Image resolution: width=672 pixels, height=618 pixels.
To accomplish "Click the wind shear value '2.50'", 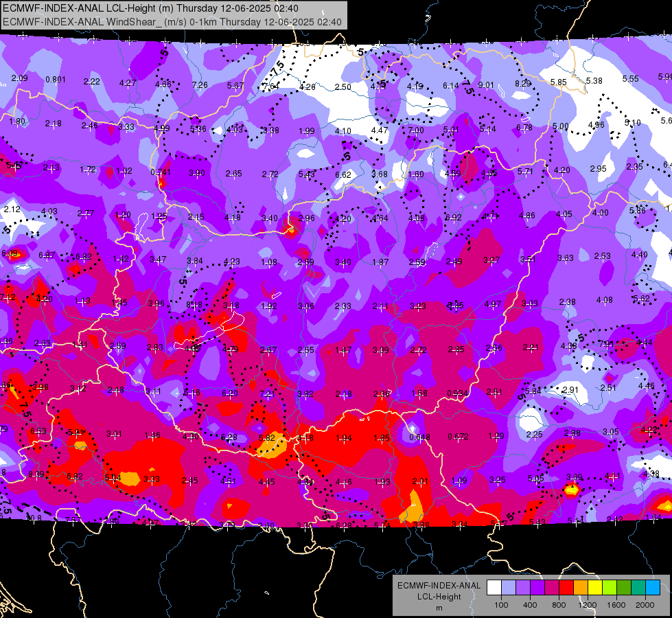I will point(343,87).
